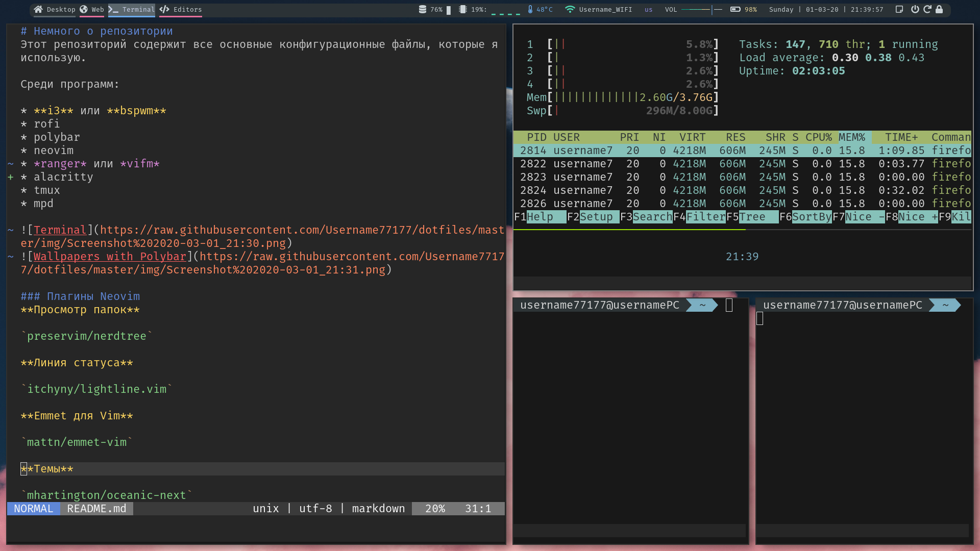Screen dimensions: 980x551
Task: Click the Wi-Fi signal icon
Action: coord(570,9)
